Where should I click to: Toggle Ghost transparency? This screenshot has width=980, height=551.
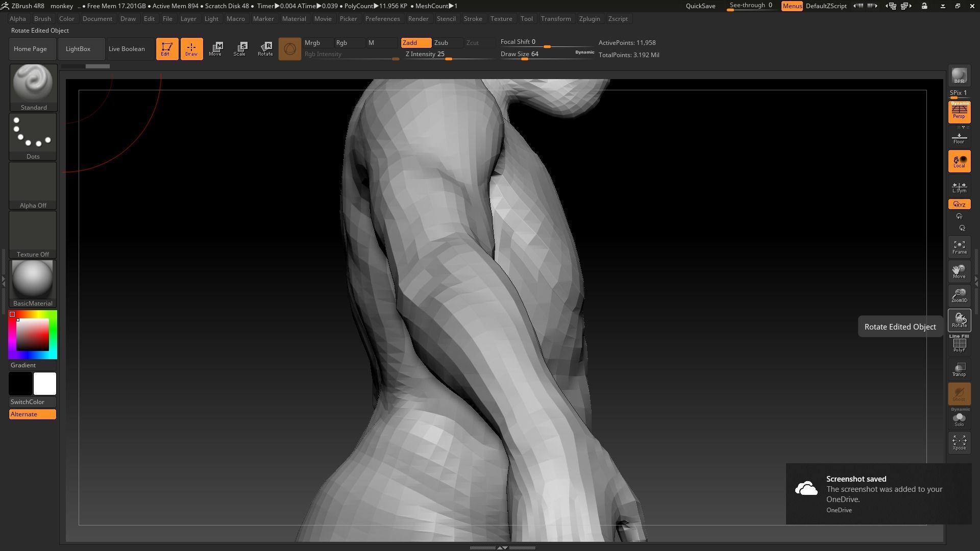(x=959, y=394)
